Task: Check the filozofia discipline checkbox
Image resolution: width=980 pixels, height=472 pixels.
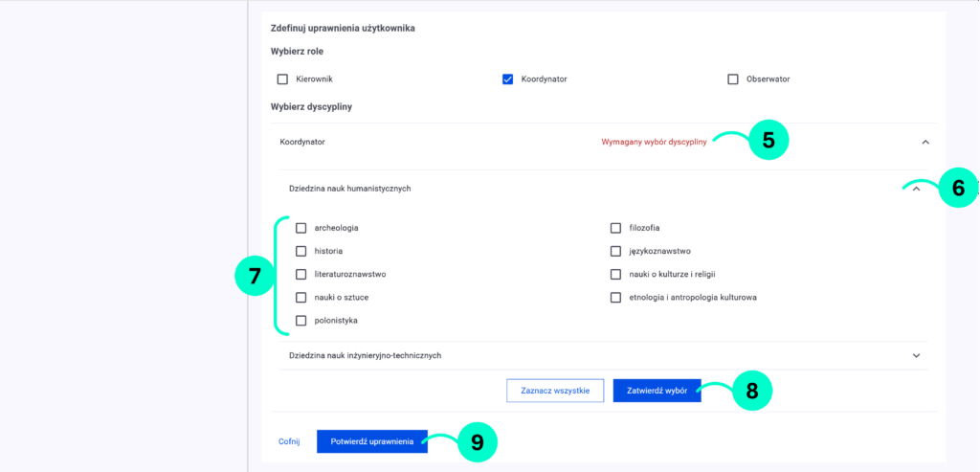Action: [616, 228]
